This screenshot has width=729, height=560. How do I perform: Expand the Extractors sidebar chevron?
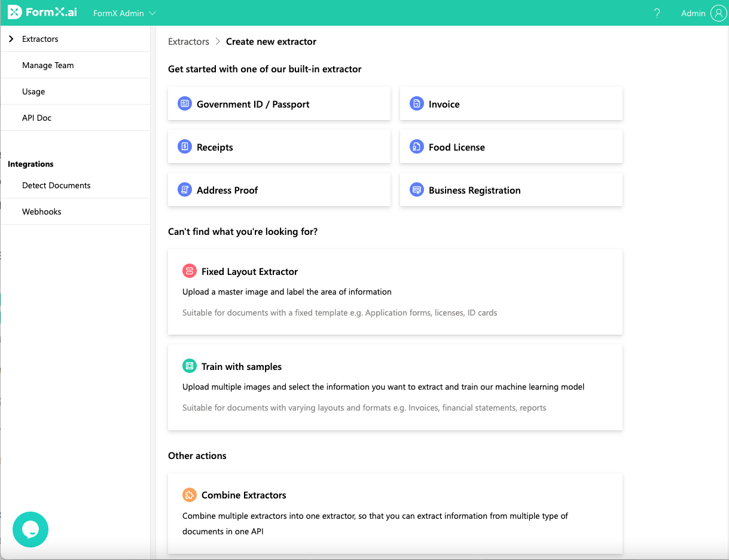tap(11, 39)
